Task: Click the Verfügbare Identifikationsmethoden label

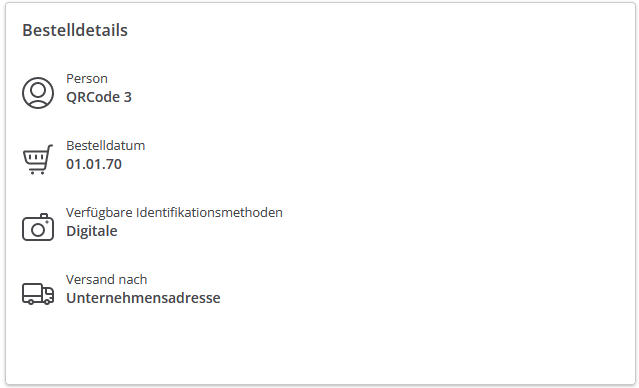Action: [174, 212]
